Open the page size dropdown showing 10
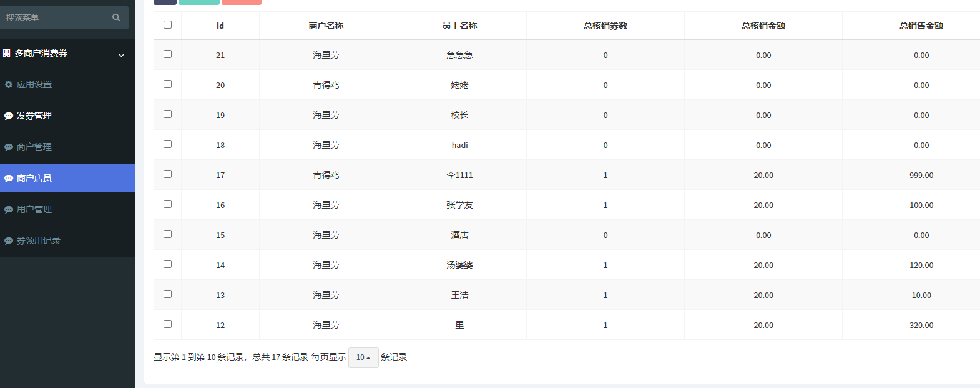This screenshot has width=980, height=388. [363, 357]
